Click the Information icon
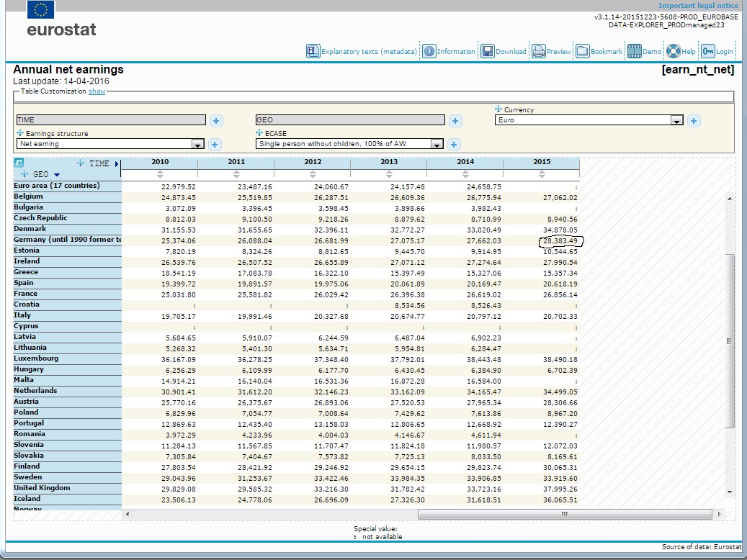The height and width of the screenshot is (560, 747). [x=429, y=51]
